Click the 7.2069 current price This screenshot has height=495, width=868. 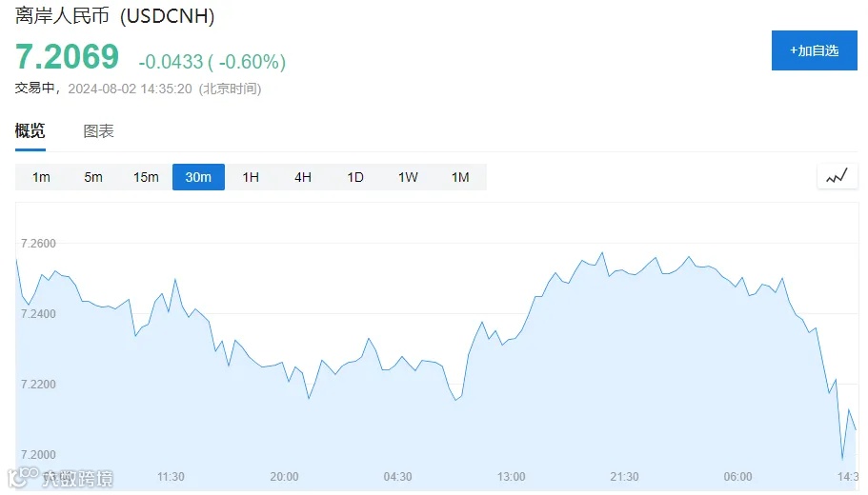pos(67,57)
